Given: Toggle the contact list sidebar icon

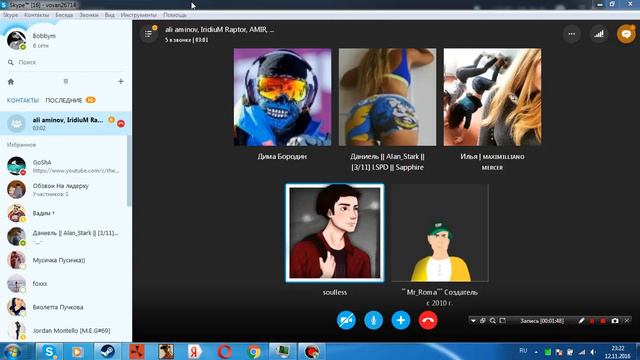Looking at the screenshot, I should tap(149, 34).
